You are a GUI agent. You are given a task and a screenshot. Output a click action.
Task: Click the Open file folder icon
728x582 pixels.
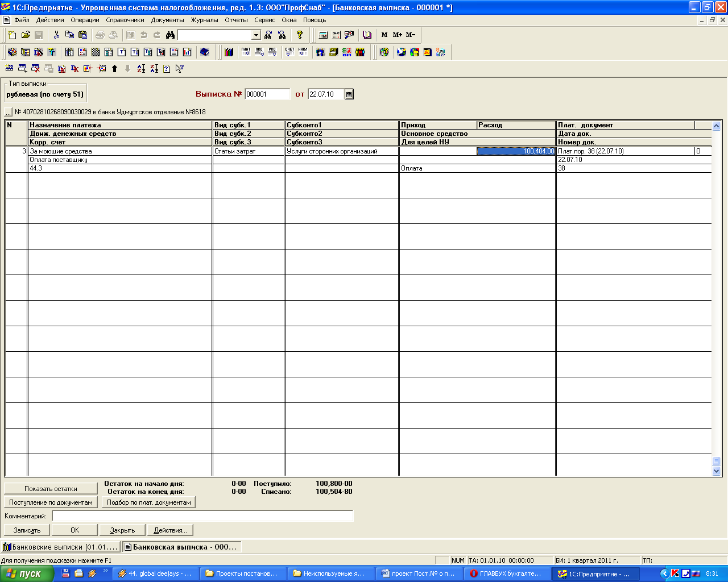pos(26,35)
